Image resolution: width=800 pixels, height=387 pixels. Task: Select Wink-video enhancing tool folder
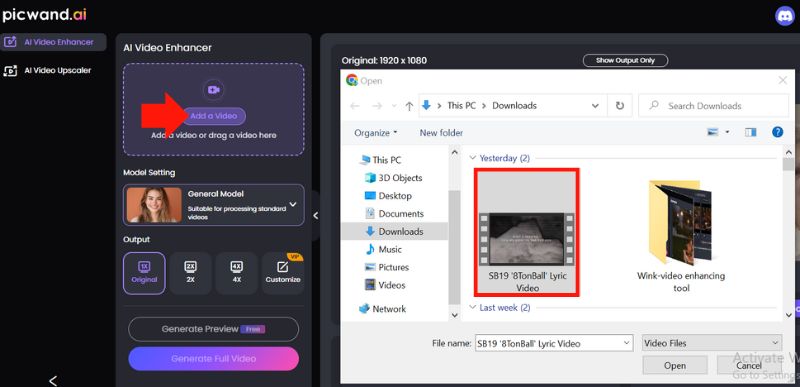tap(681, 237)
